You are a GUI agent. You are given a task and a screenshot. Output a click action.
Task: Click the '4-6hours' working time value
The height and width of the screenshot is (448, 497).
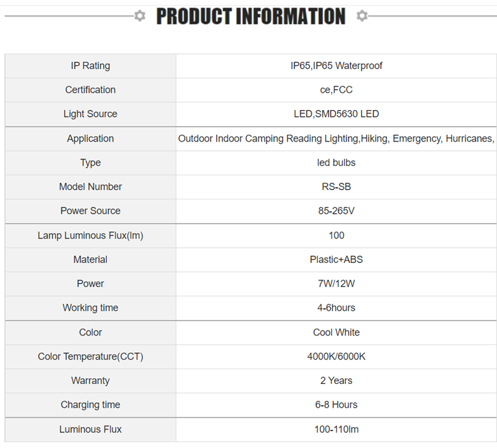point(336,308)
